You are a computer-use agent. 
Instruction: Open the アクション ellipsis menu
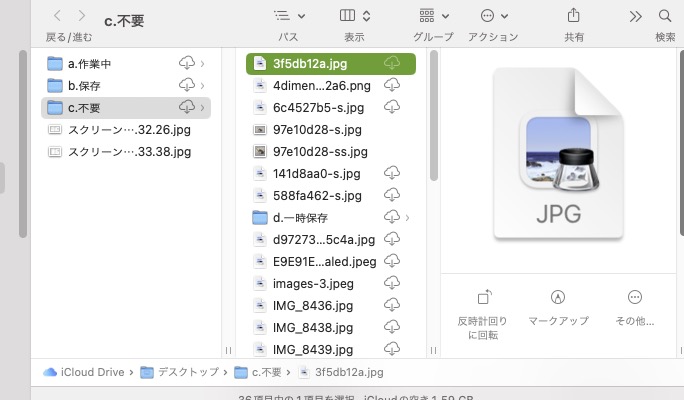coord(494,16)
